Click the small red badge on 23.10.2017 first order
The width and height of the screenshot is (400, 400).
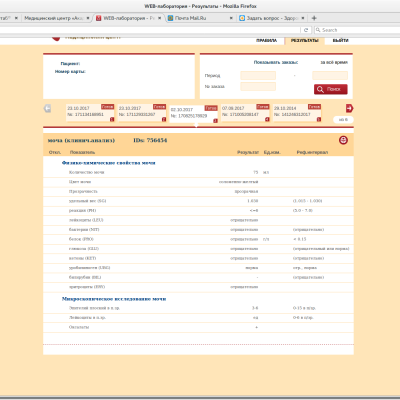click(112, 119)
